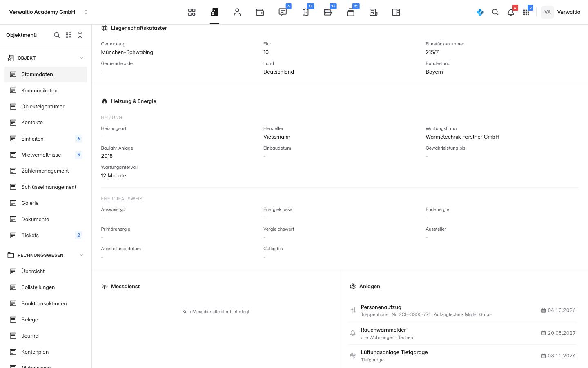Open Journal in sidebar
The width and height of the screenshot is (588, 368).
(x=46, y=336)
